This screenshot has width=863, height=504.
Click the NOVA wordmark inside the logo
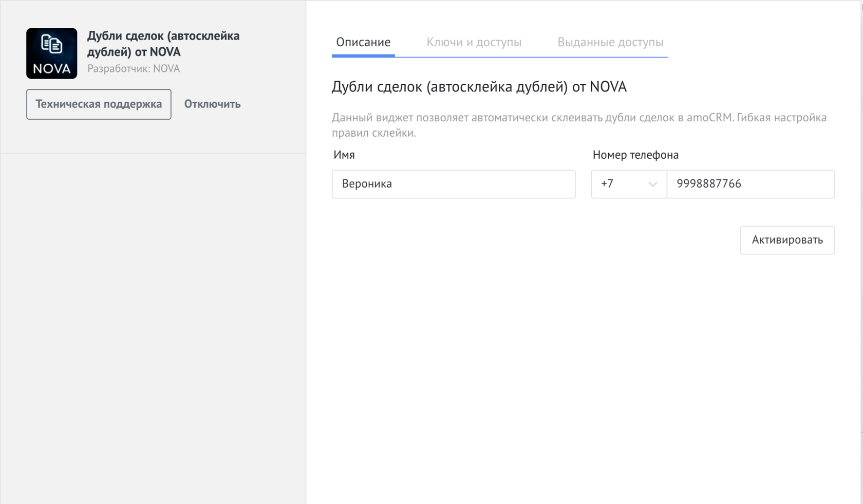51,69
